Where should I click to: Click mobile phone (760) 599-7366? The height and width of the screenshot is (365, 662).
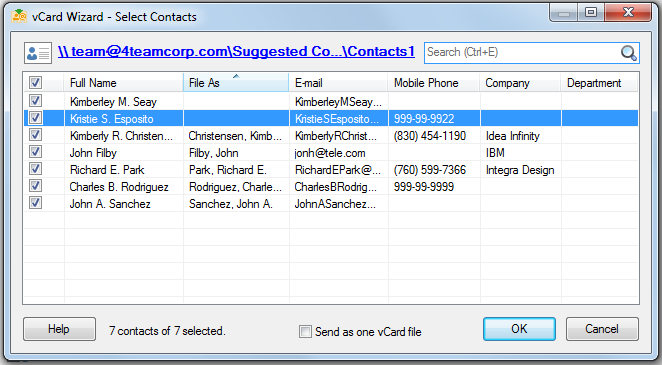click(x=434, y=170)
